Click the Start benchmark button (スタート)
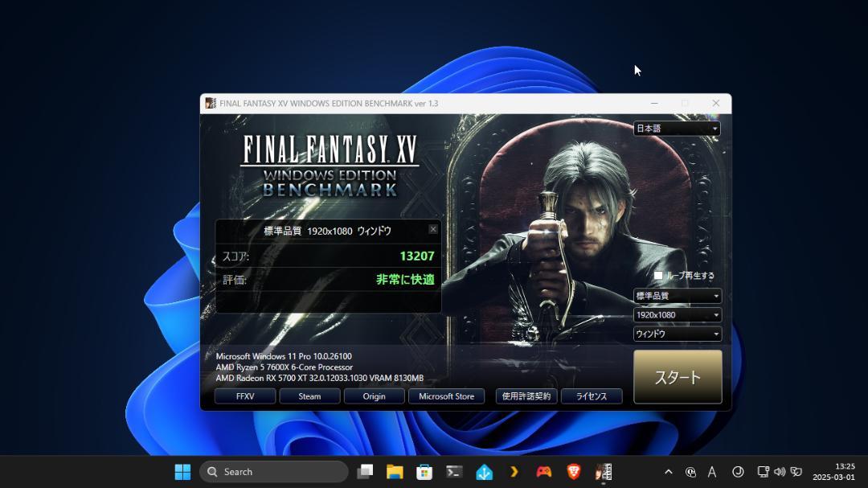 click(678, 377)
